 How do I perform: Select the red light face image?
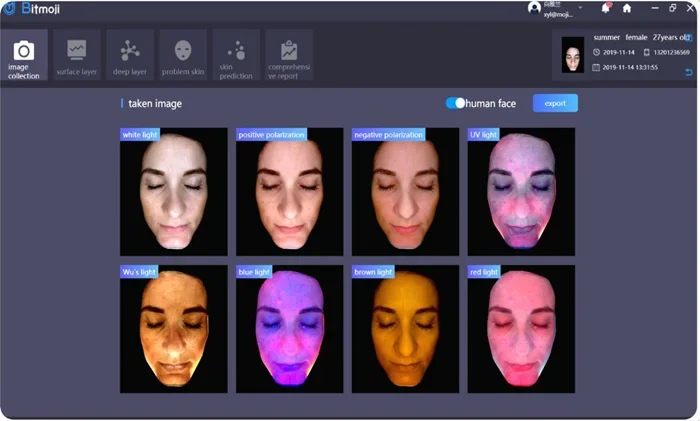(x=521, y=329)
